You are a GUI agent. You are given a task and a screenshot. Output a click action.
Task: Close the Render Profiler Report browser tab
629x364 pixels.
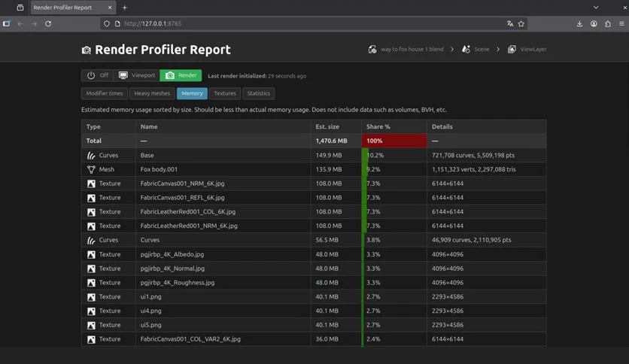click(110, 8)
